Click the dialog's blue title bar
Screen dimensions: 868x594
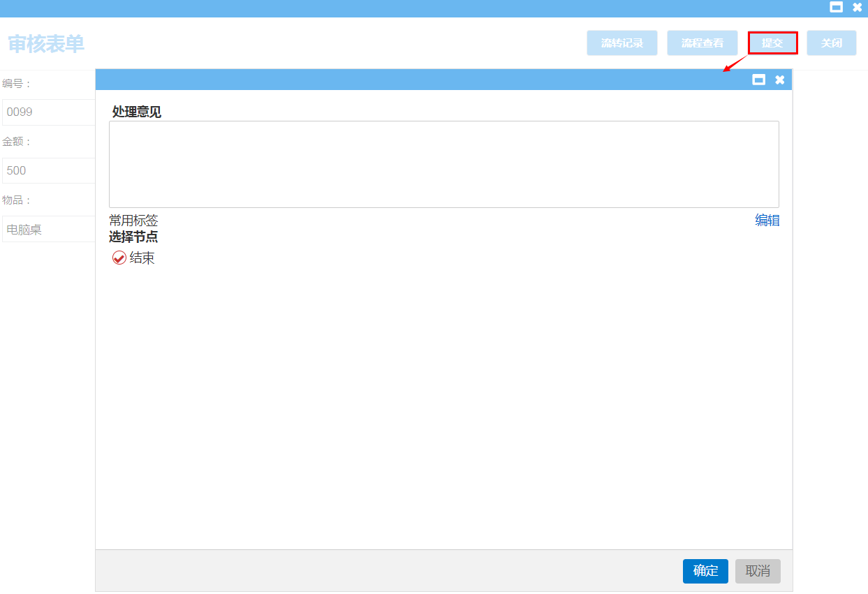[x=419, y=80]
